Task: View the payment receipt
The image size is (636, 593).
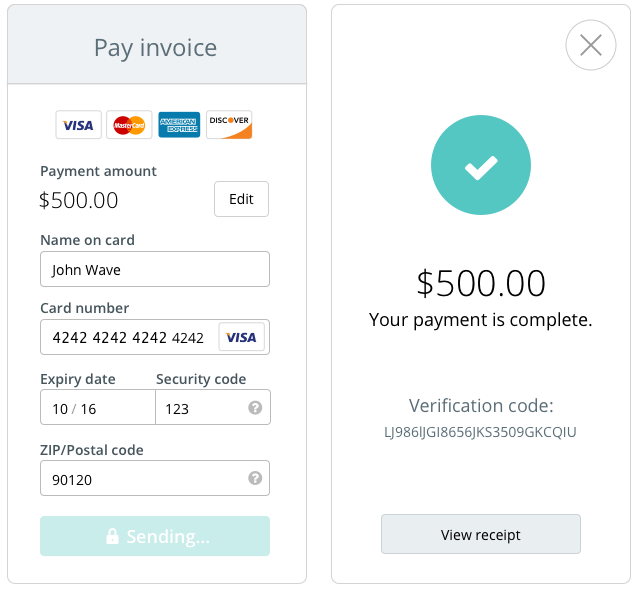Action: click(481, 535)
